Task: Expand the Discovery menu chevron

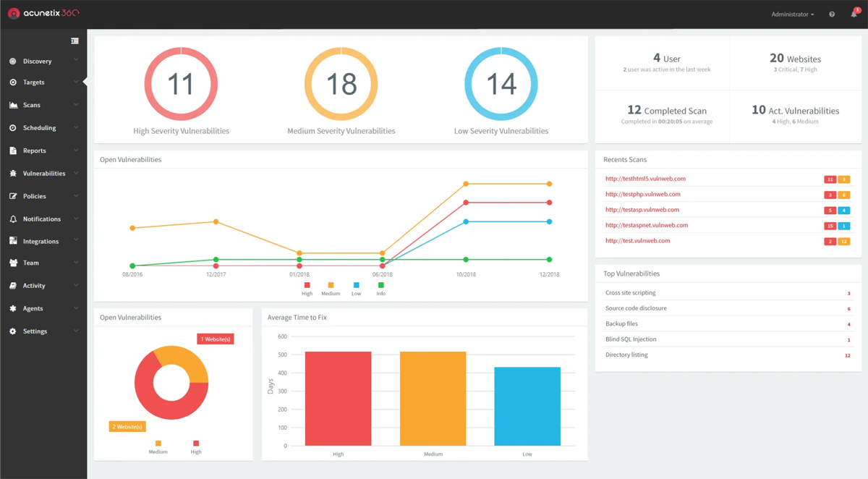Action: [76, 61]
